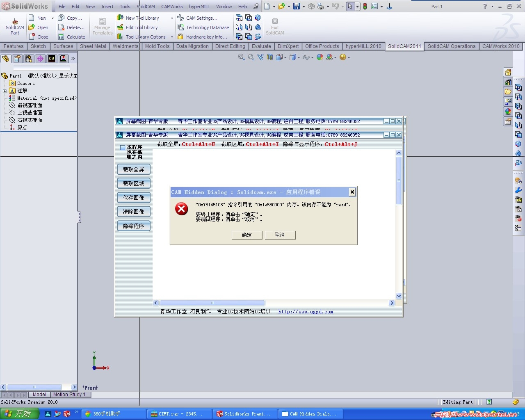Open the hyperMILL menu
This screenshot has width=525, height=420.
coord(199,7)
